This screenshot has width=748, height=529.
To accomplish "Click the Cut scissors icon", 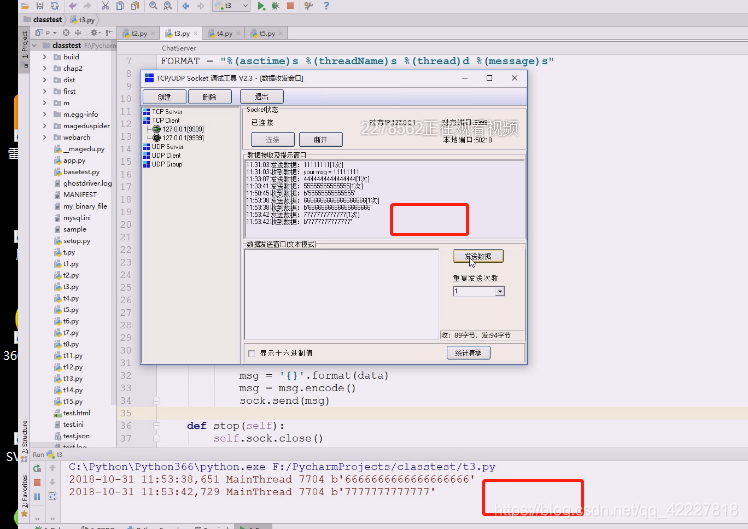I will click(105, 6).
